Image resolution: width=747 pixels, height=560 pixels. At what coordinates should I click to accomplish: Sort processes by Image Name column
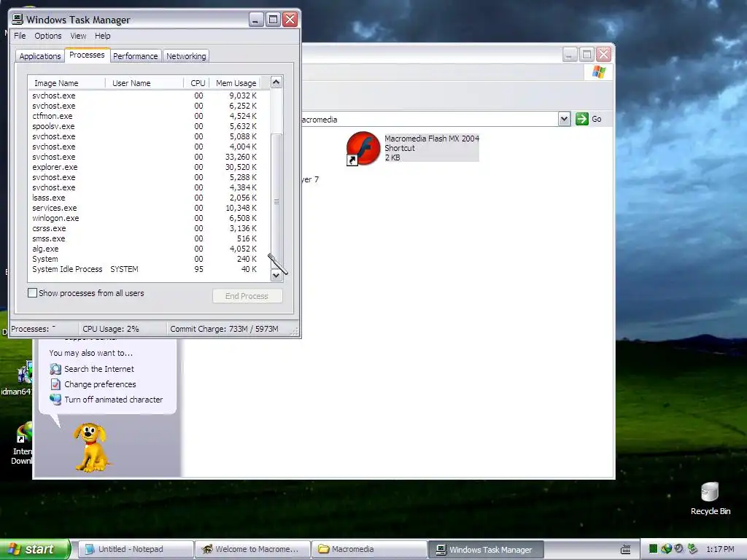click(66, 83)
